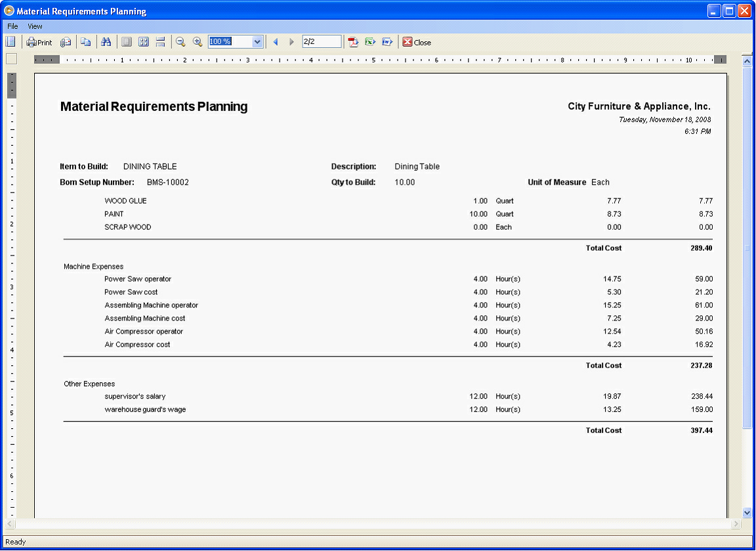This screenshot has width=756, height=551.
Task: Click the vertical scrollbar down arrow
Action: (747, 512)
